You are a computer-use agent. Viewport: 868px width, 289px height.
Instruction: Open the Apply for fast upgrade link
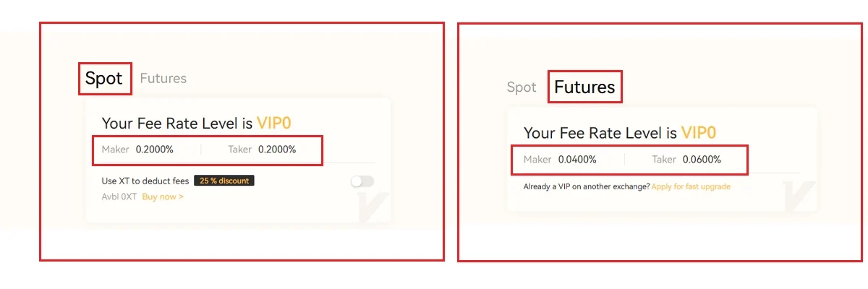click(691, 186)
